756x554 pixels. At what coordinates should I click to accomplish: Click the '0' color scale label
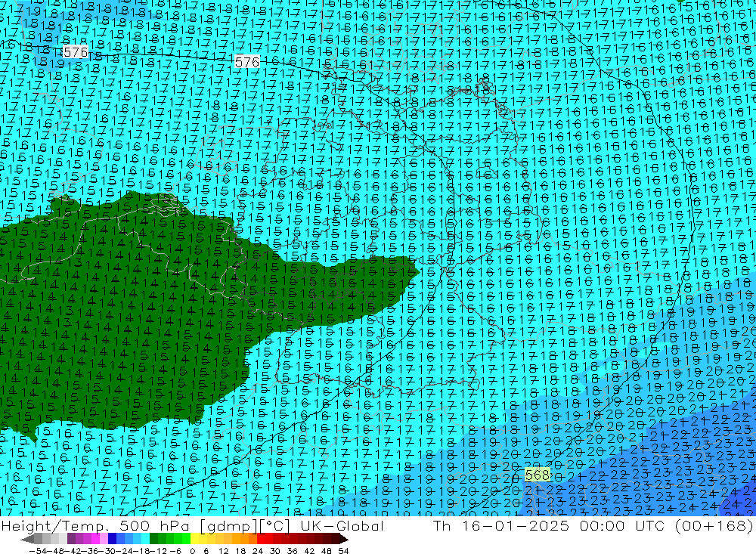pos(192,551)
